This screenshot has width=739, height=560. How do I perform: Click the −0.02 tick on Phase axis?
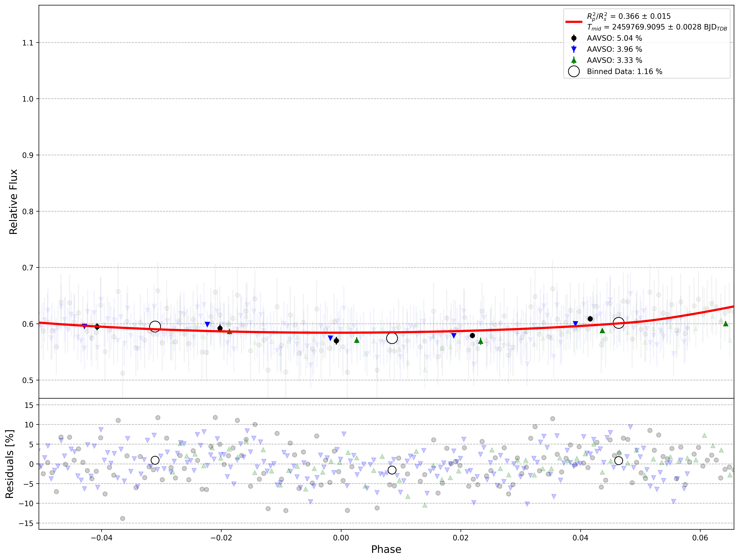click(221, 538)
